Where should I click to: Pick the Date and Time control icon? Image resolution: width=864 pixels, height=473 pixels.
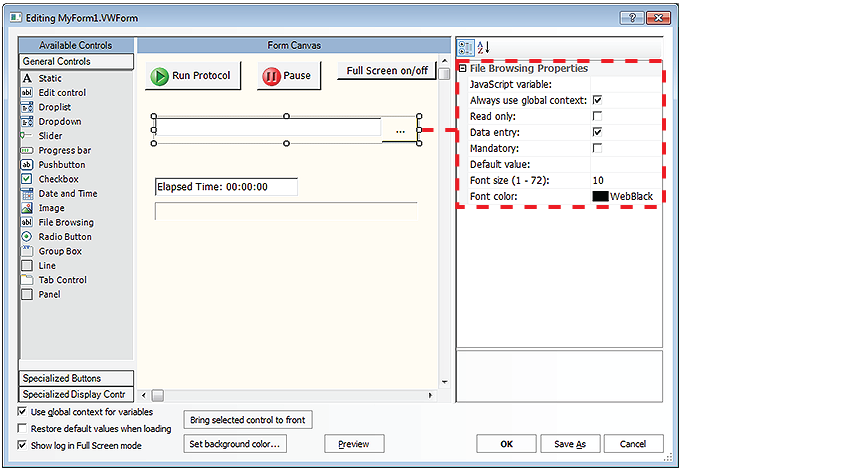tap(27, 194)
